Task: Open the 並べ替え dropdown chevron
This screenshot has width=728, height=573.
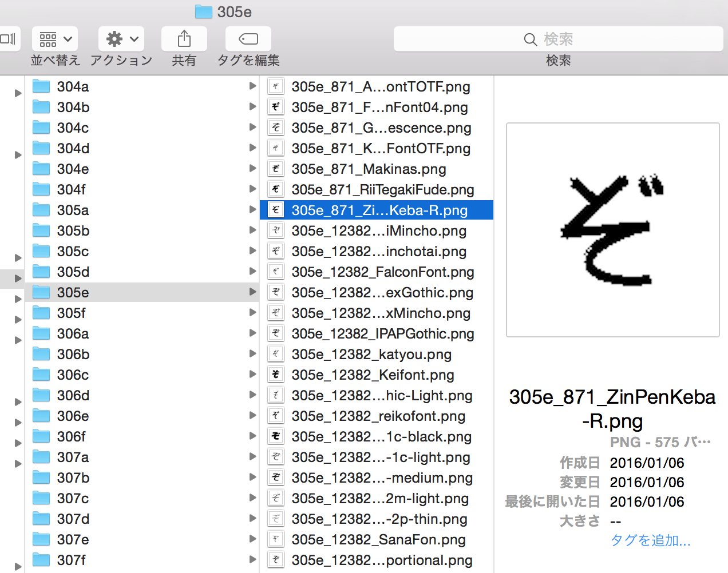Action: pyautogui.click(x=69, y=39)
